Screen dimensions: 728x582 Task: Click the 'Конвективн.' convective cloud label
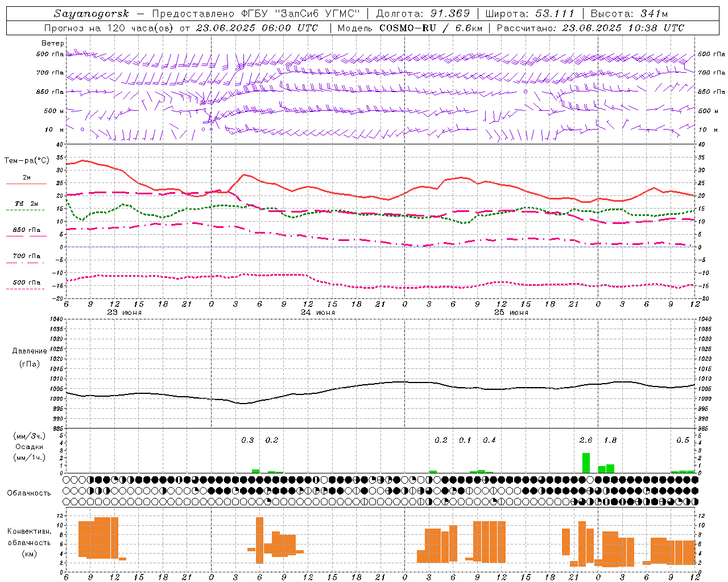click(30, 531)
